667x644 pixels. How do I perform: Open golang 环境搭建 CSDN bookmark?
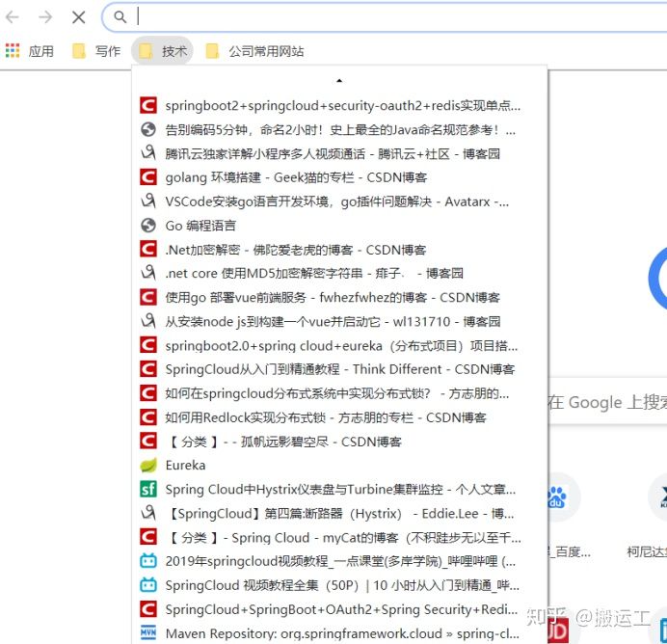click(339, 177)
